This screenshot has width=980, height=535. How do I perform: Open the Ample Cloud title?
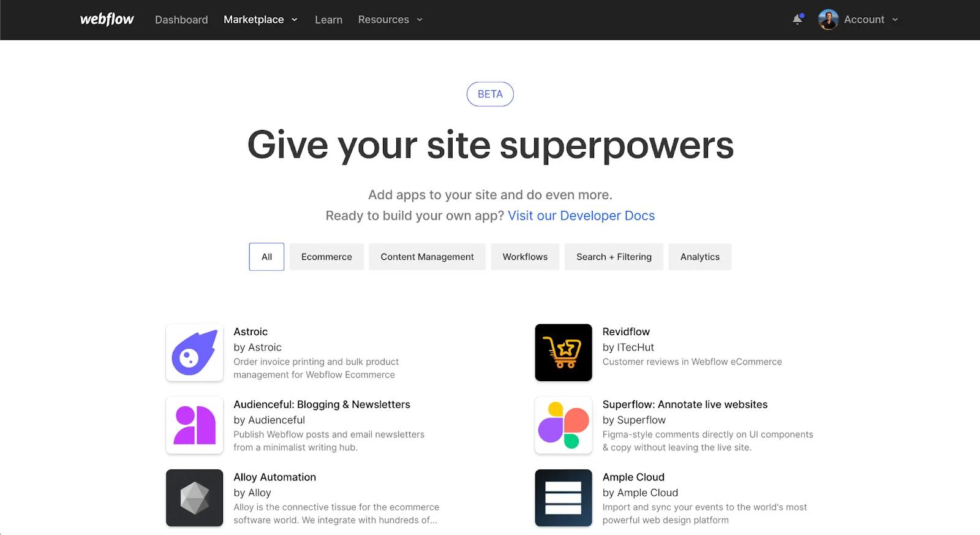coord(633,477)
